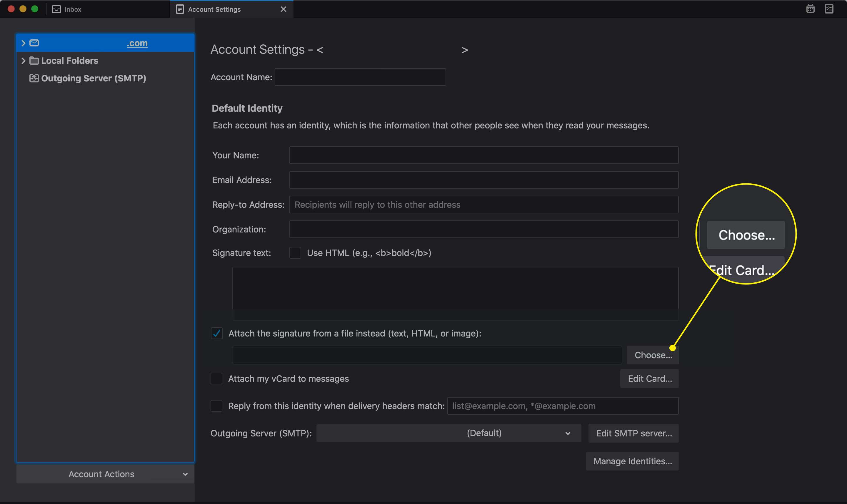This screenshot has width=847, height=504.
Task: Close the Account Settings tab
Action: [283, 9]
